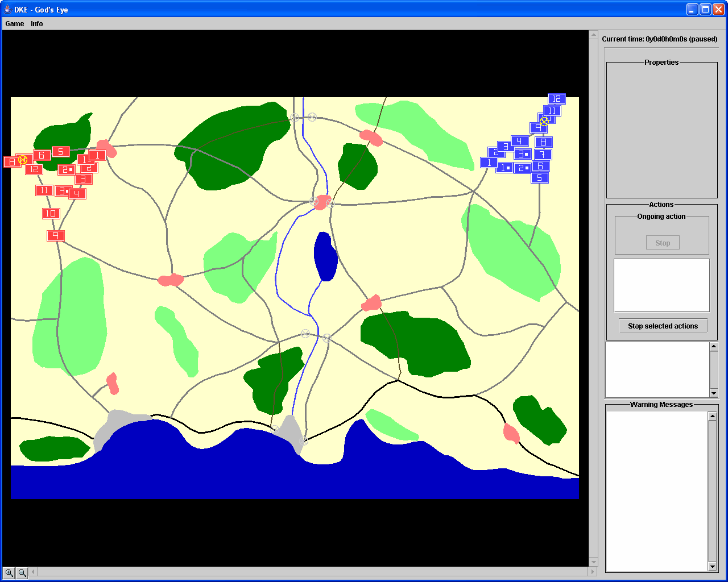Select blue unit number 7

click(543, 155)
